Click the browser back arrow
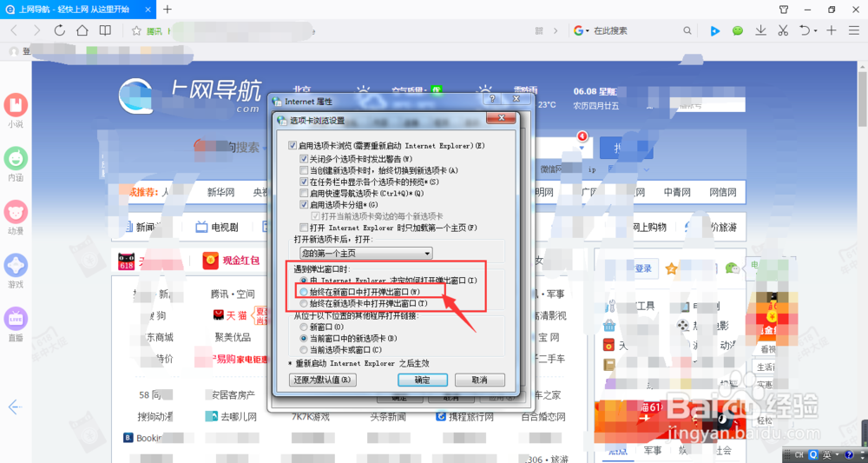Image resolution: width=868 pixels, height=463 pixels. click(14, 30)
